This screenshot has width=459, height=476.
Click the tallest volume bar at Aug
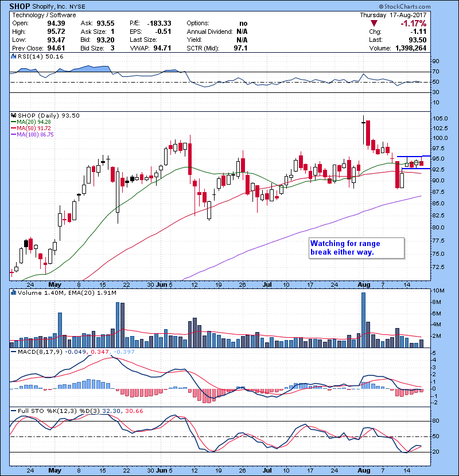click(363, 320)
